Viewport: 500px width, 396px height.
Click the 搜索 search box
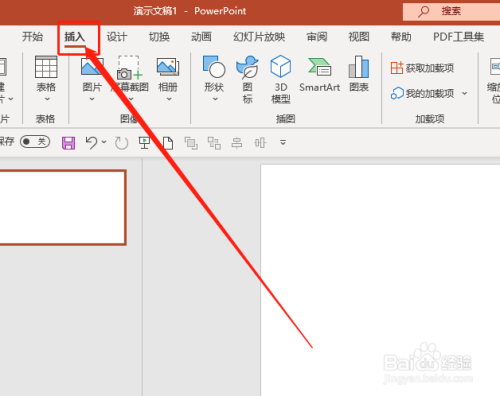pyautogui.click(x=451, y=12)
